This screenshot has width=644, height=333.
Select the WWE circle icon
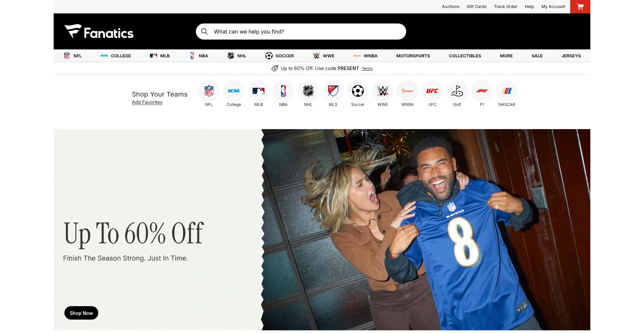pyautogui.click(x=383, y=91)
